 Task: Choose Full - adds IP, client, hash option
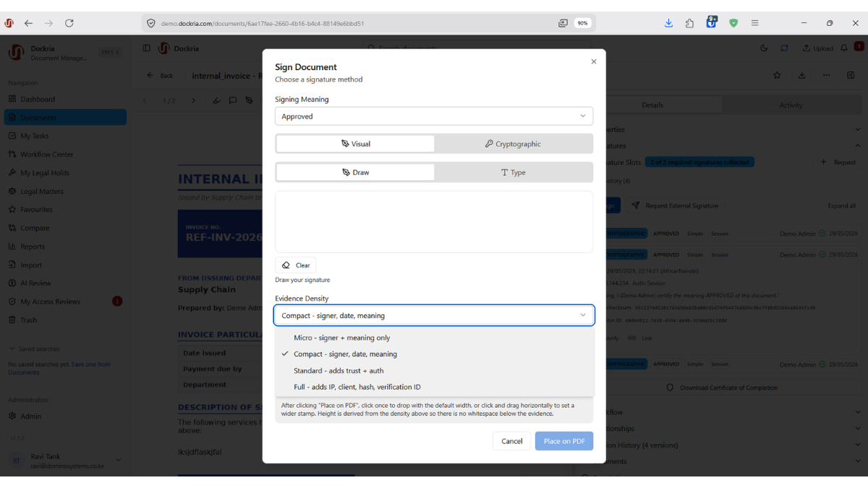(434, 387)
